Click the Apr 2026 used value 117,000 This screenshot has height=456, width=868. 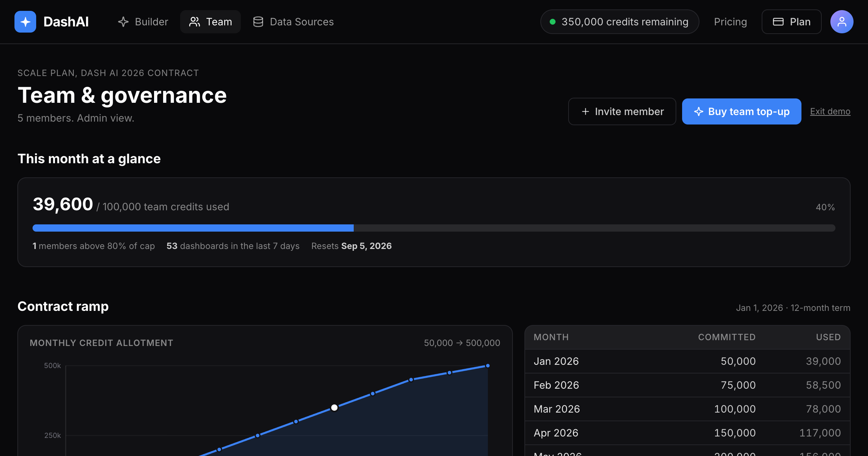(820, 433)
